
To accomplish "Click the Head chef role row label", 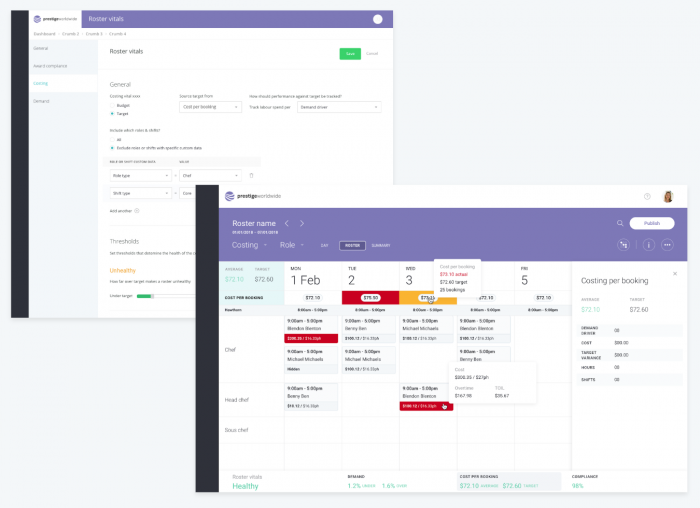I will point(237,400).
